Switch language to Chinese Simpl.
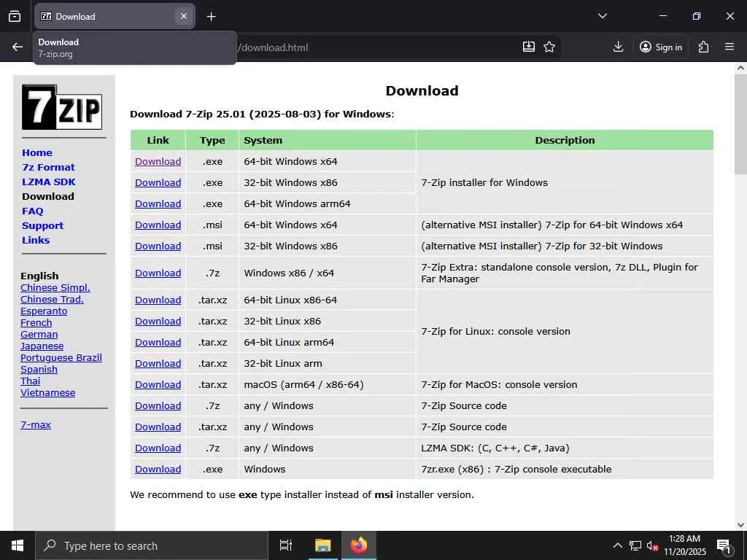747x560 pixels. point(55,287)
